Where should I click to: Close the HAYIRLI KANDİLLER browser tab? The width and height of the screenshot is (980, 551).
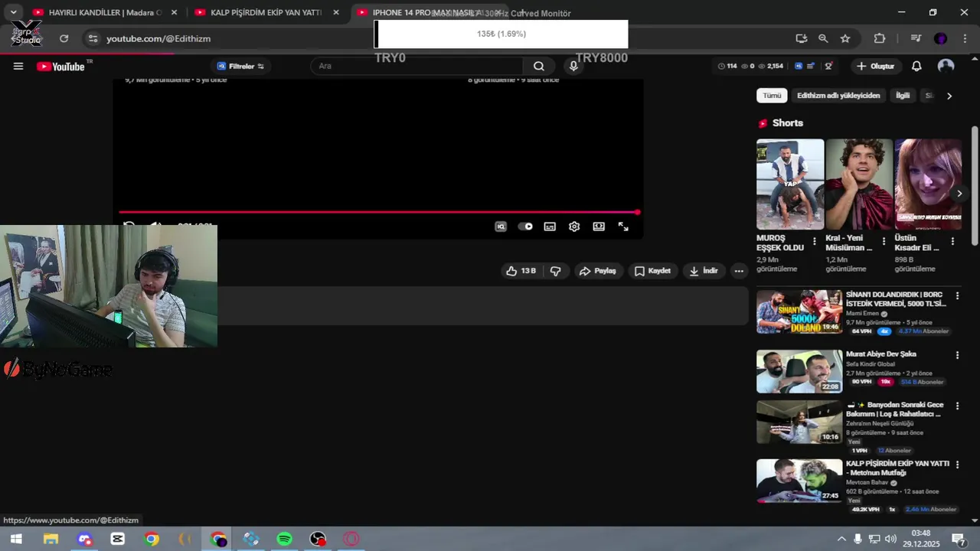pos(175,12)
